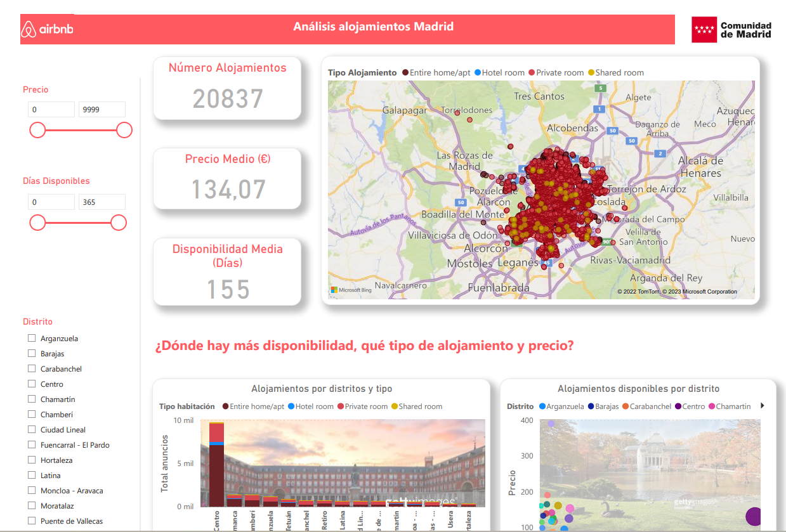Click the Comunidad de Madrid logo
This screenshot has height=532, width=786.
point(731,30)
